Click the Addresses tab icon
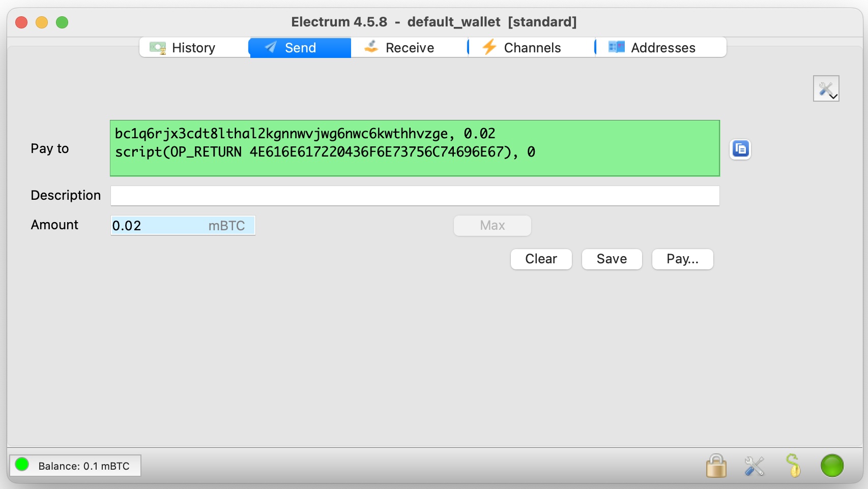The image size is (868, 489). click(x=617, y=47)
